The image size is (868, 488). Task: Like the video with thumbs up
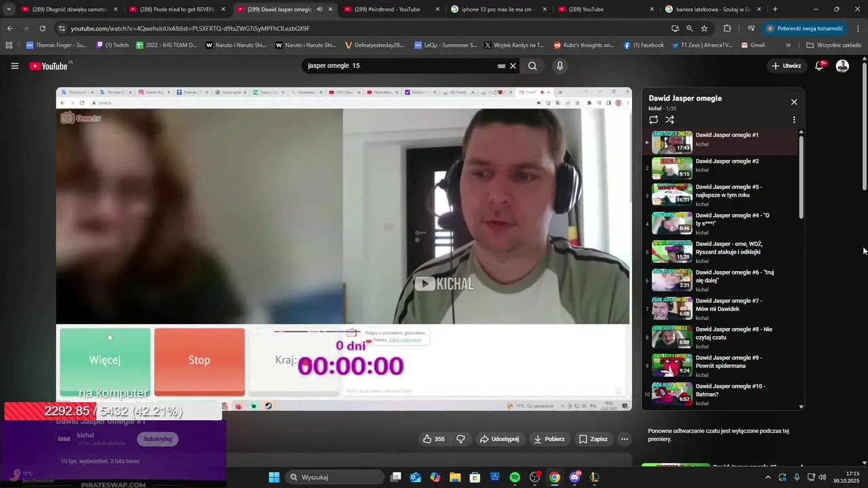(x=433, y=439)
